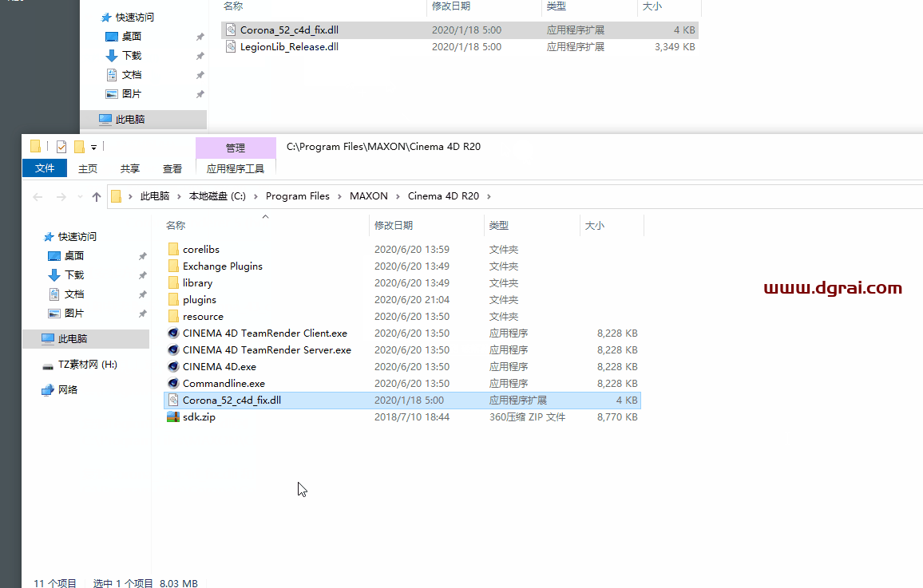Click the new folder icon in title bar
The height and width of the screenshot is (588, 923).
pyautogui.click(x=79, y=147)
